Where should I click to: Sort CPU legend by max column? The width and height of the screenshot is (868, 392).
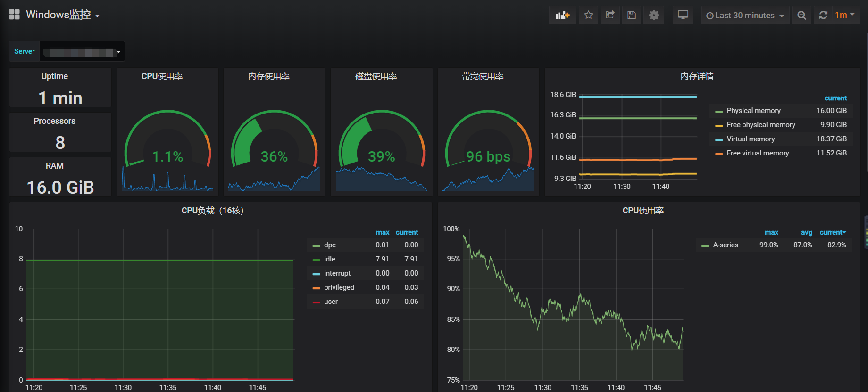click(383, 232)
